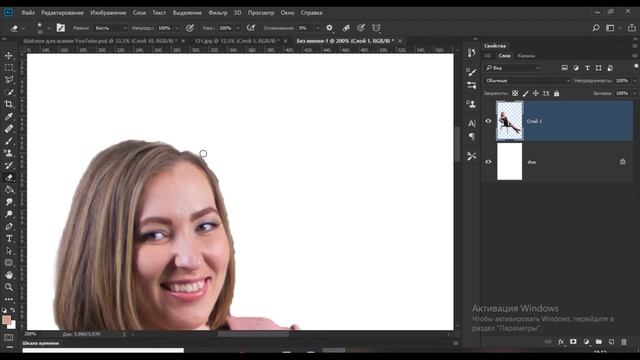Click the search icon in options bar
The width and height of the screenshot is (640, 360).
(596, 28)
